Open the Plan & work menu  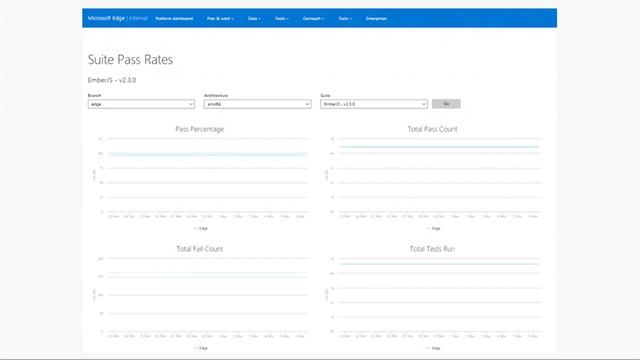pyautogui.click(x=220, y=19)
